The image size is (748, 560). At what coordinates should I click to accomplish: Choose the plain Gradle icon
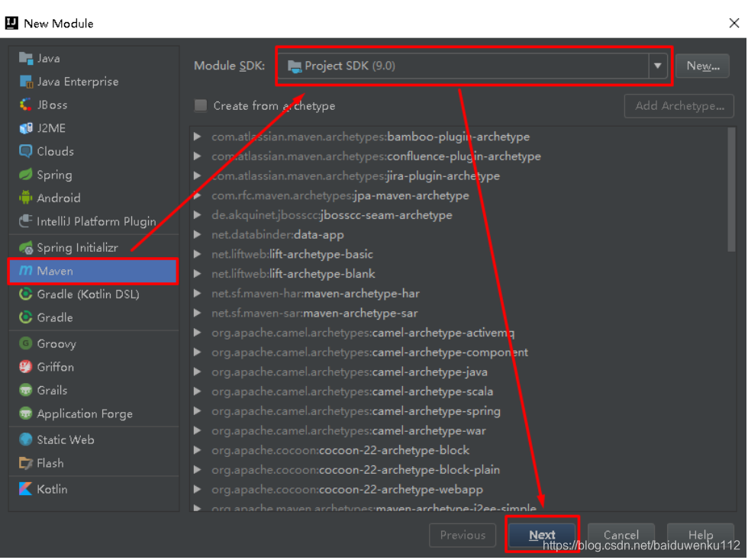26,317
